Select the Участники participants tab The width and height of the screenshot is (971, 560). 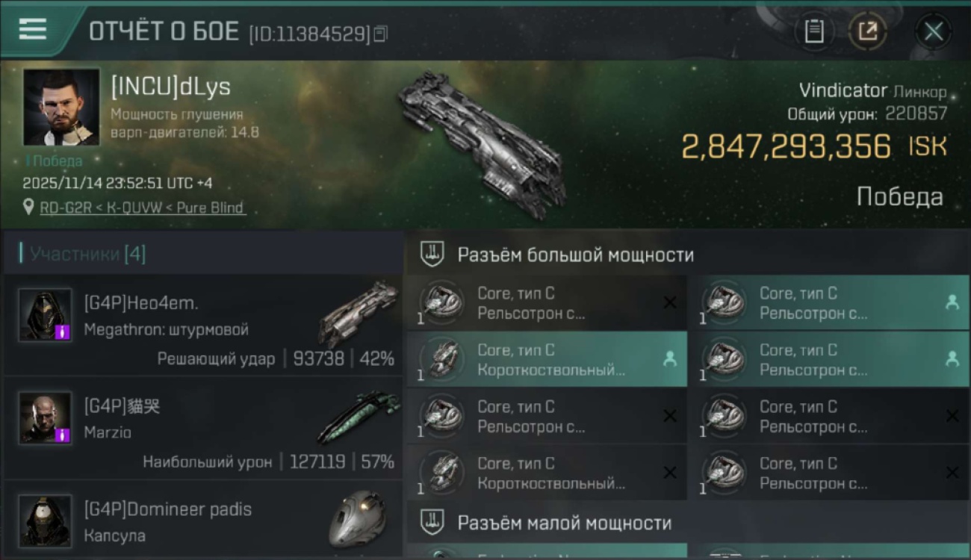[x=87, y=254]
